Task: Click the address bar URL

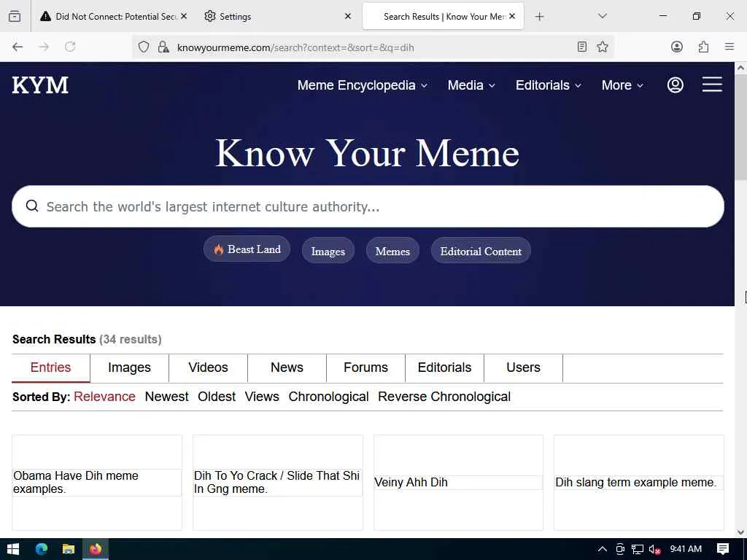Action: [295, 47]
